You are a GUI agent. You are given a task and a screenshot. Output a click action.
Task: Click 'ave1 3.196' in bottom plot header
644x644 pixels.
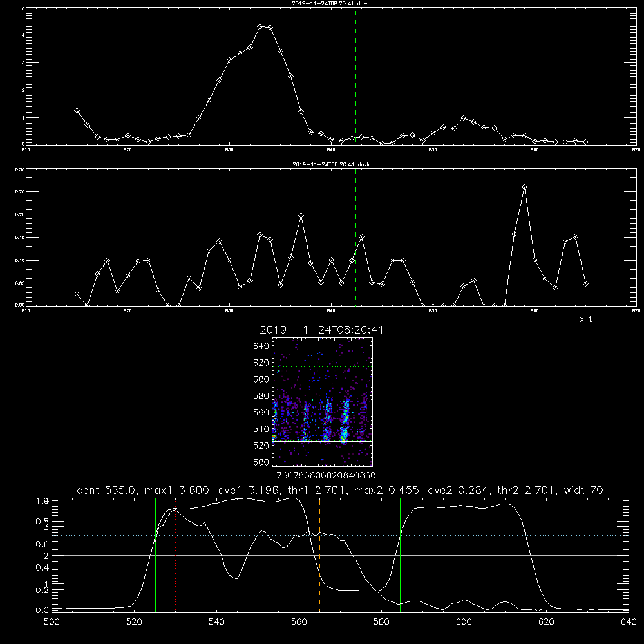pos(250,490)
